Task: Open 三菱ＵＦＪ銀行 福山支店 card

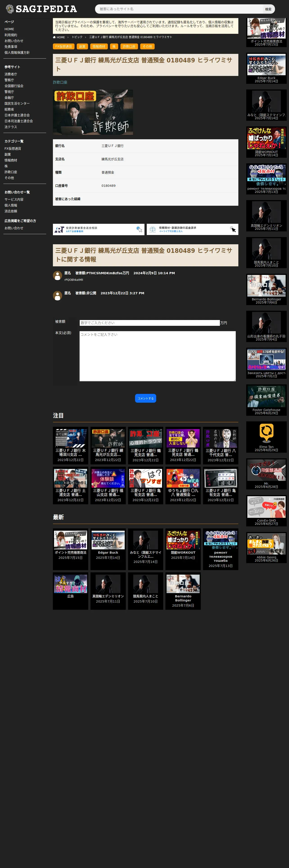Action: [x=108, y=486]
